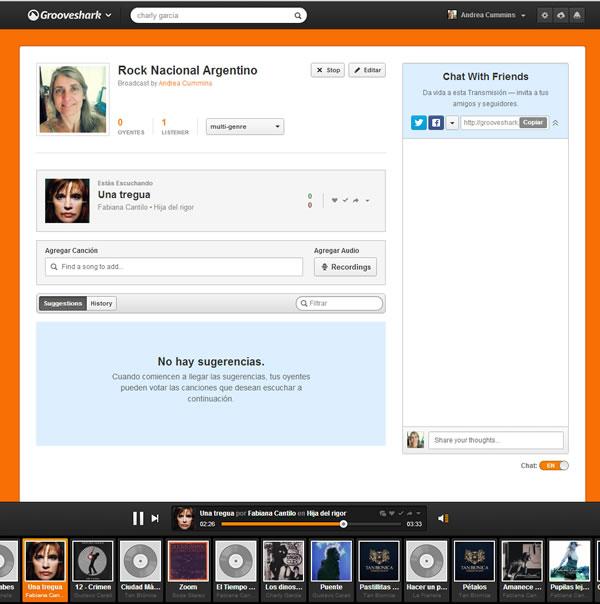Click small album art in player bar
The height and width of the screenshot is (604, 600).
[184, 518]
